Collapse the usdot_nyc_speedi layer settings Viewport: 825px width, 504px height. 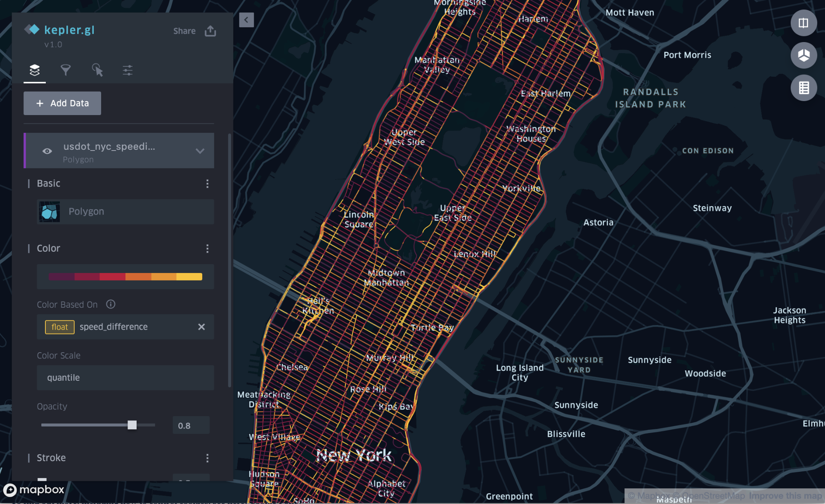point(200,151)
